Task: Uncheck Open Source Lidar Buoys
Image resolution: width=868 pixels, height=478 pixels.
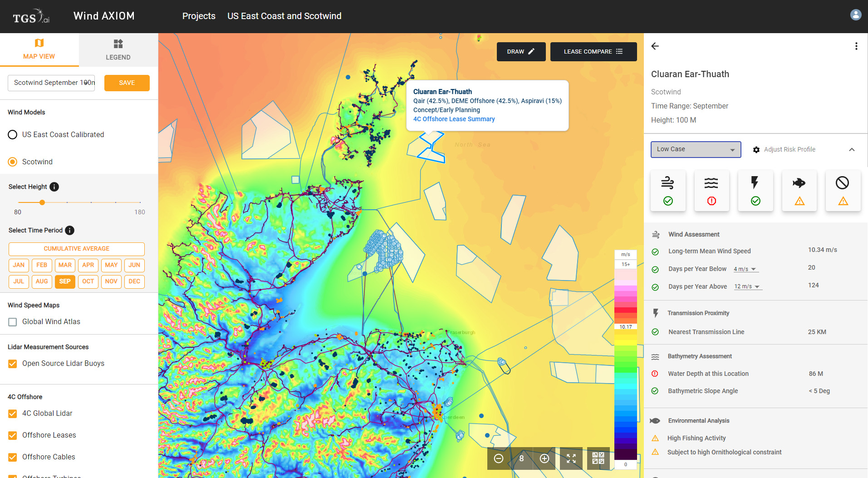Action: 13,364
